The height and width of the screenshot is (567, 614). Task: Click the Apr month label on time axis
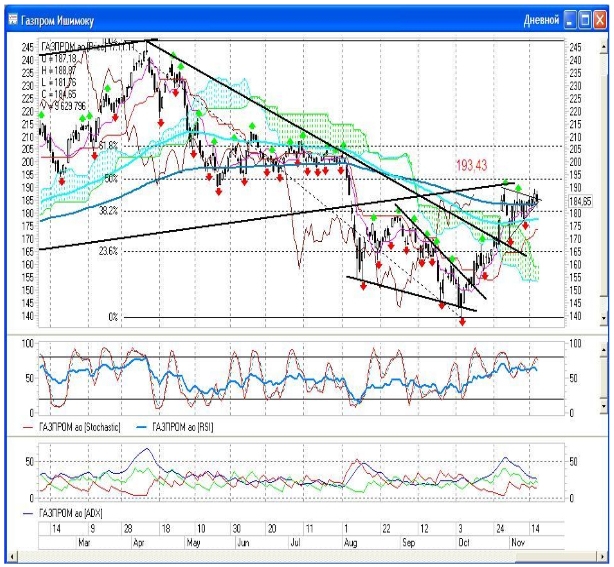(x=139, y=543)
